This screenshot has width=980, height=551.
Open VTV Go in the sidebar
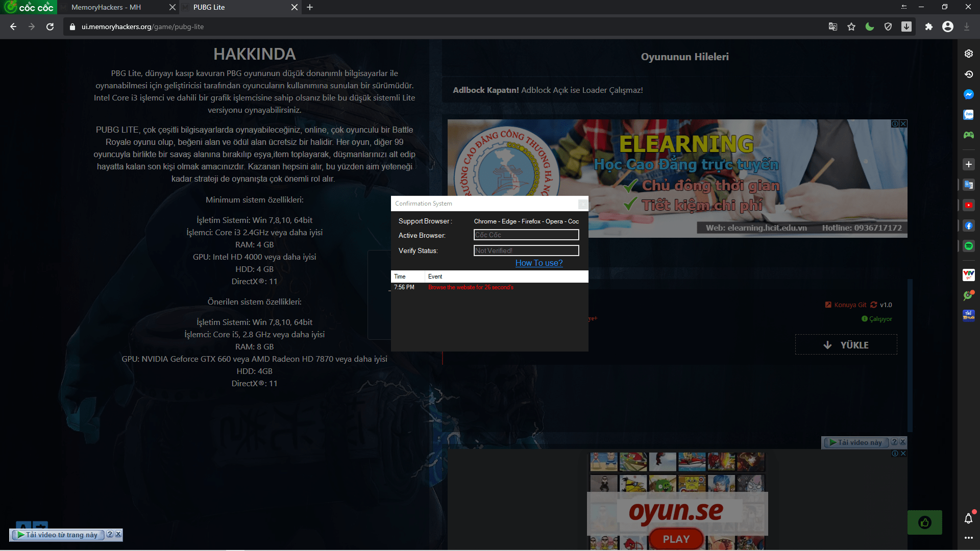tap(969, 275)
